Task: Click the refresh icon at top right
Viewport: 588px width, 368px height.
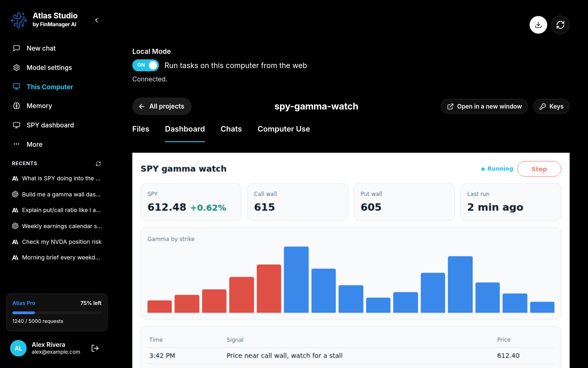Action: (x=560, y=25)
